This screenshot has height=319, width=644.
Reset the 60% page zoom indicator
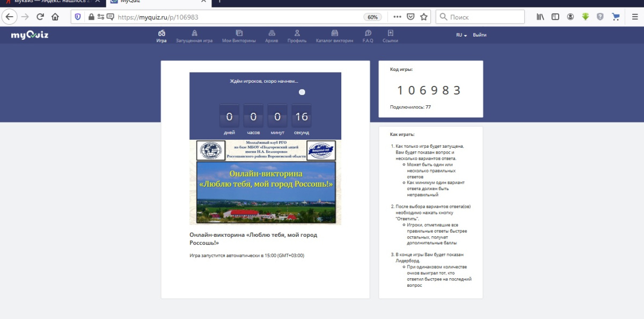(372, 17)
